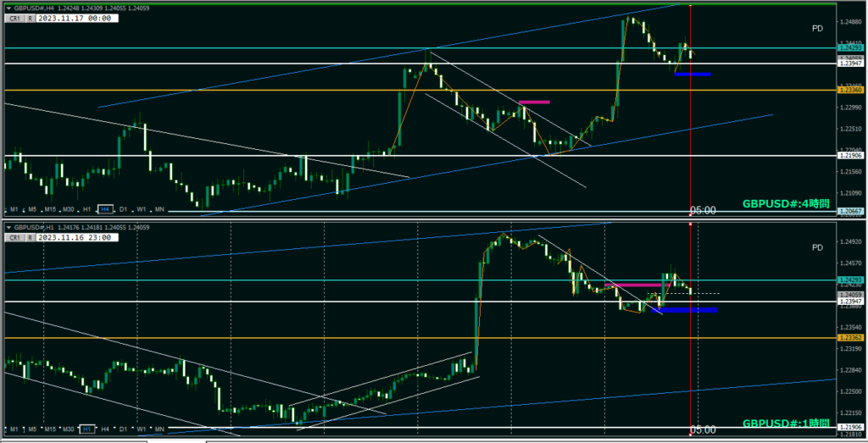Click 1.21906 price tag on lower chart
This screenshot has width=868, height=443.
[x=849, y=427]
